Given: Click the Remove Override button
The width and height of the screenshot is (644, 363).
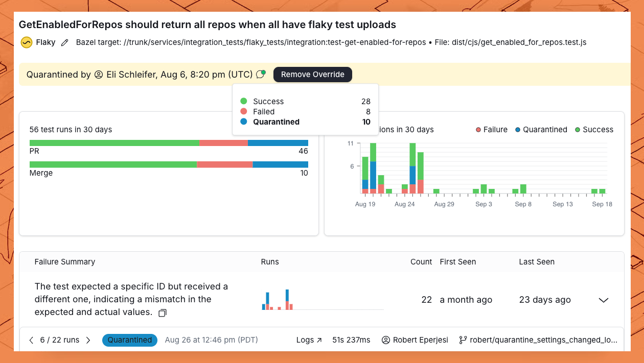Looking at the screenshot, I should pos(312,75).
